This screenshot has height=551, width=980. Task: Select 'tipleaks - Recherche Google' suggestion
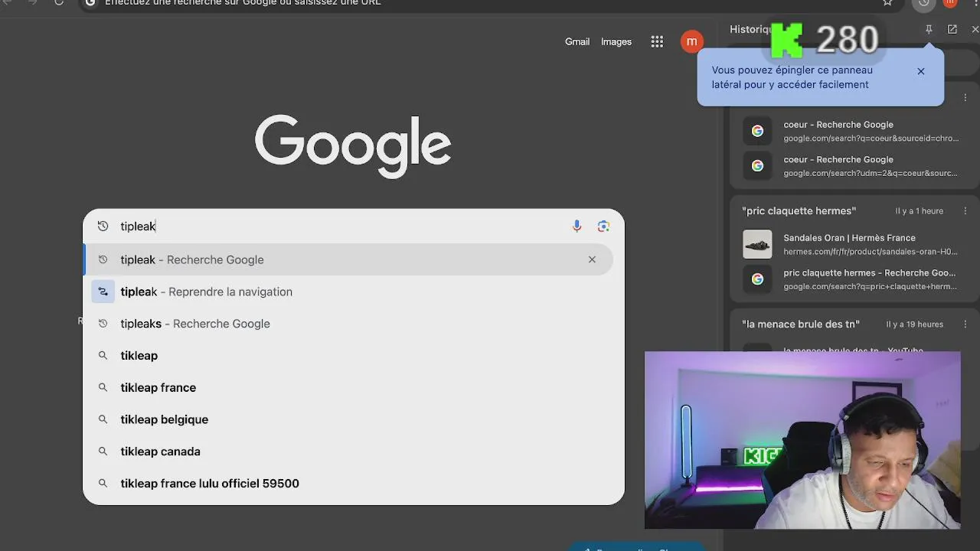(x=348, y=324)
